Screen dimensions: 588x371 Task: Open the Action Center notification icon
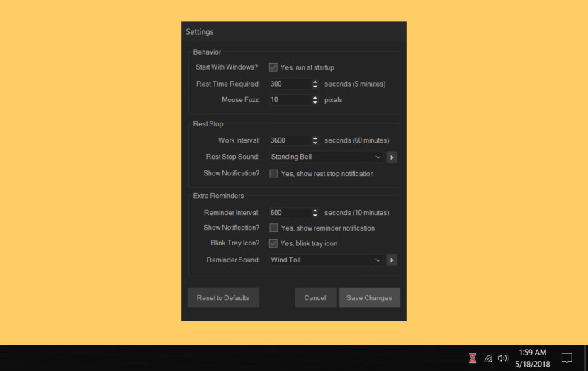567,358
